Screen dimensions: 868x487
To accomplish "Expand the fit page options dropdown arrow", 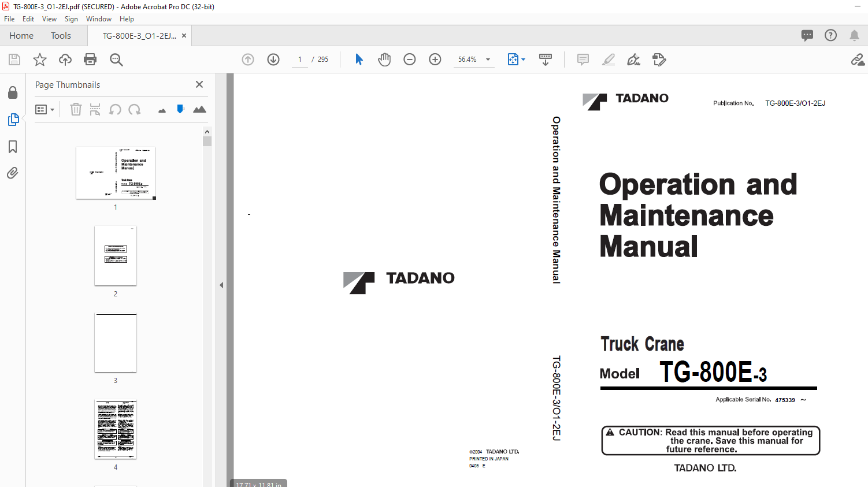I will [x=524, y=60].
